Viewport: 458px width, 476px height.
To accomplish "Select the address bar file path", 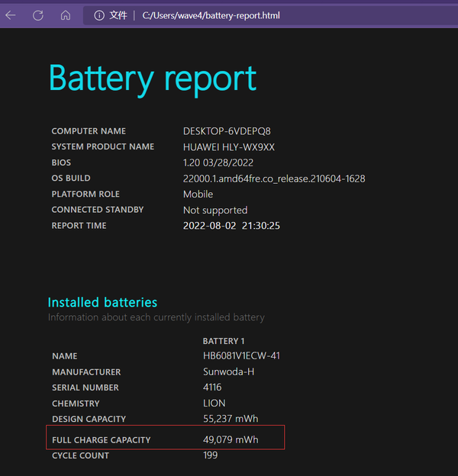I will (211, 15).
